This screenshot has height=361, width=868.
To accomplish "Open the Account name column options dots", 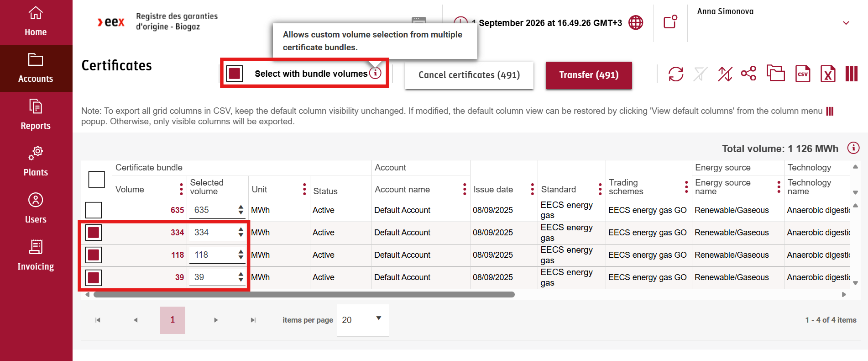I will pos(465,189).
